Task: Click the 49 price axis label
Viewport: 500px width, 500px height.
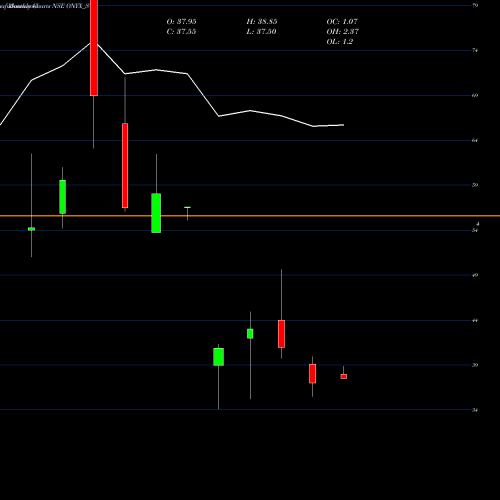Action: pyautogui.click(x=475, y=275)
